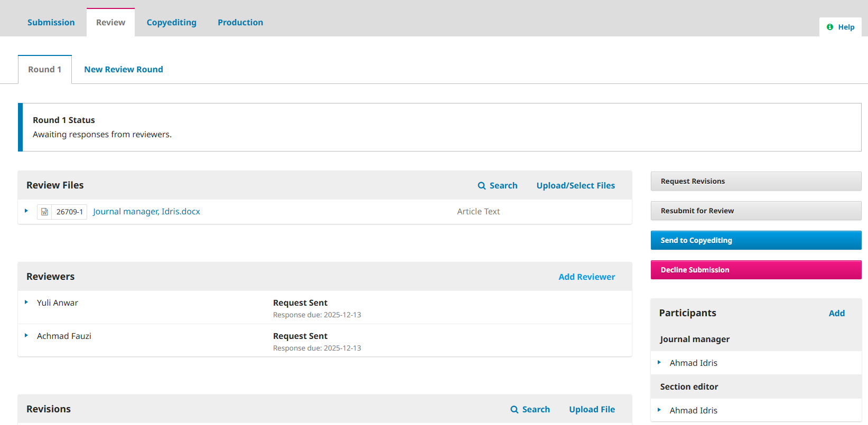The width and height of the screenshot is (868, 425).
Task: Click the pink Decline Submission button
Action: (x=755, y=270)
